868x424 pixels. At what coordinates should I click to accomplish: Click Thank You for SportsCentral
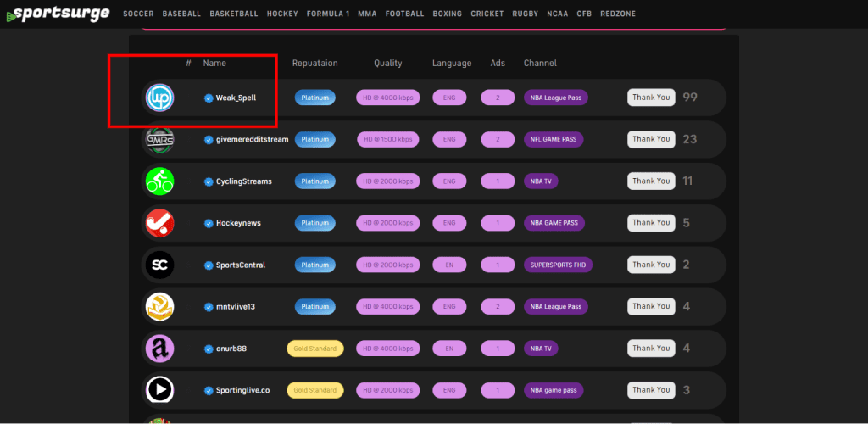click(651, 265)
